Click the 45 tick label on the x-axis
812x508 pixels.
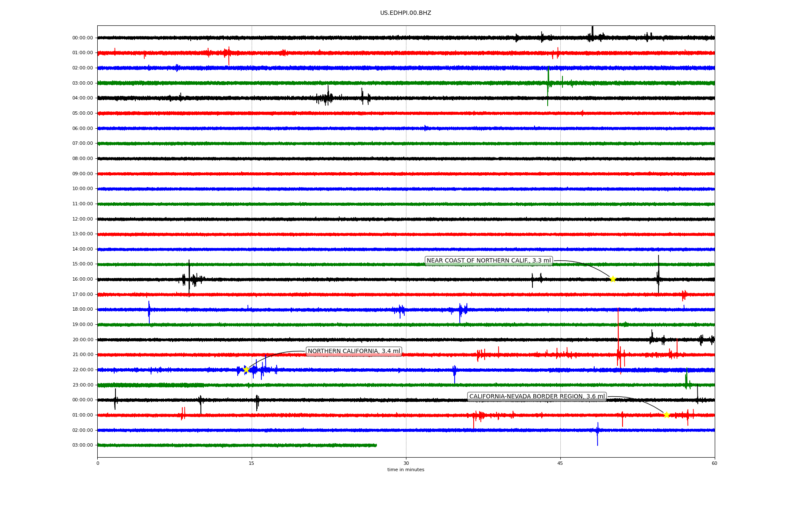(560, 463)
